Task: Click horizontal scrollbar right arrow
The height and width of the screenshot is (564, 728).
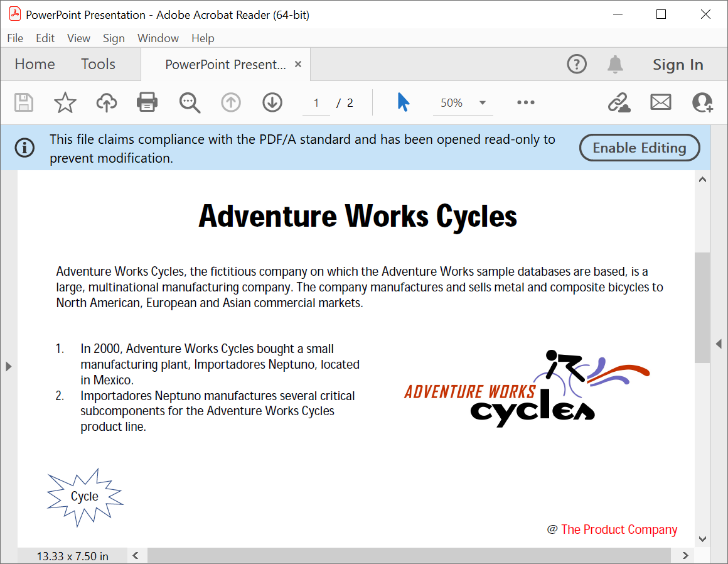Action: [x=685, y=555]
